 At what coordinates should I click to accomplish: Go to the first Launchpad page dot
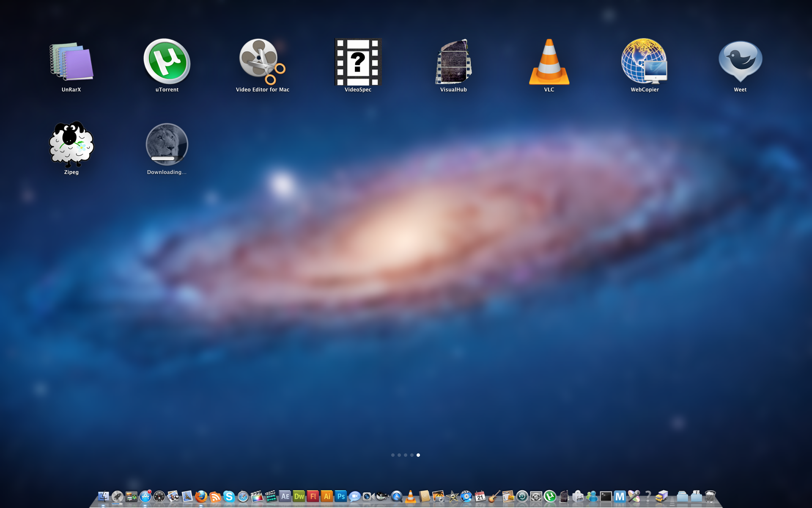pos(393,455)
